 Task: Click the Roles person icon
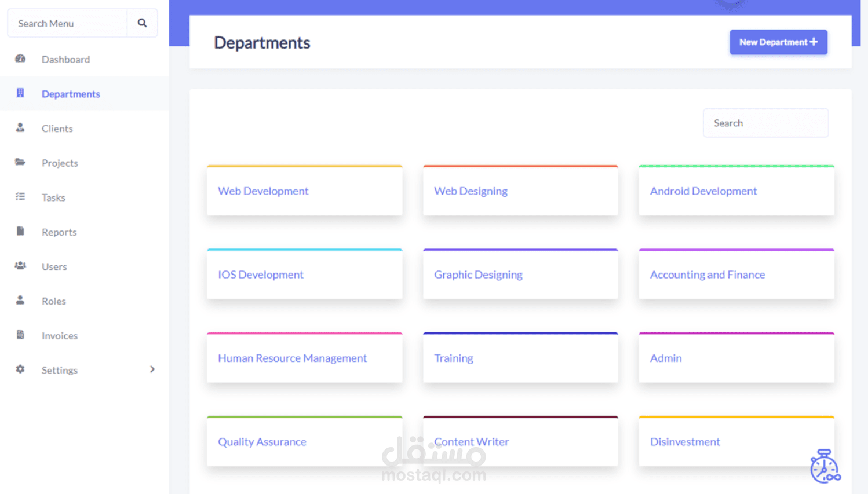tap(20, 300)
